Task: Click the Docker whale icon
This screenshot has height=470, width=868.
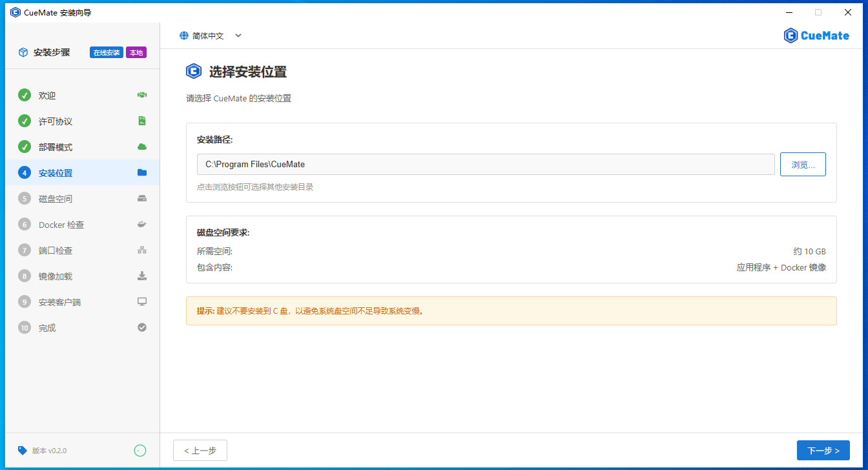Action: tap(142, 225)
